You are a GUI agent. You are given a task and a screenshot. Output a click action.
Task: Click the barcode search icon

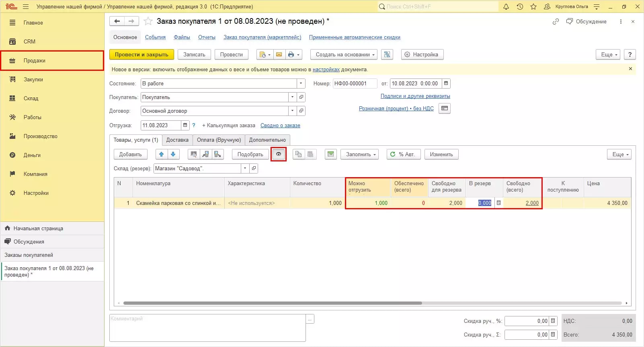(x=194, y=154)
